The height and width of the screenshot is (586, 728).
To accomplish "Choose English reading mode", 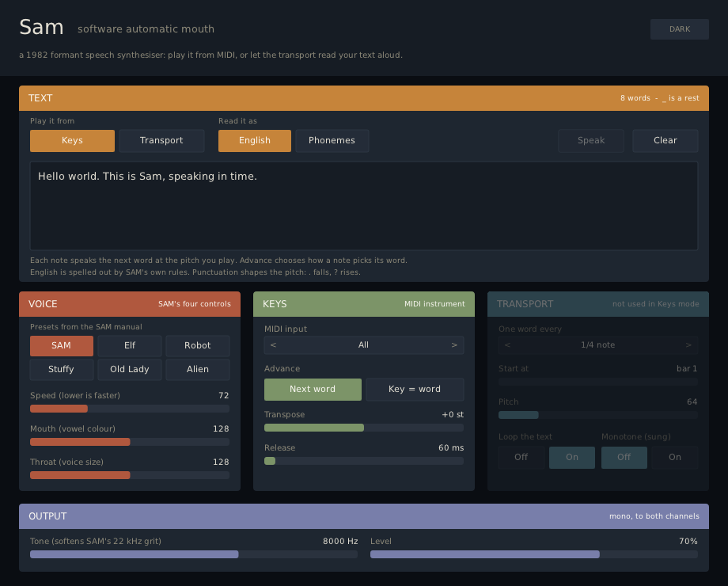I will click(x=255, y=140).
